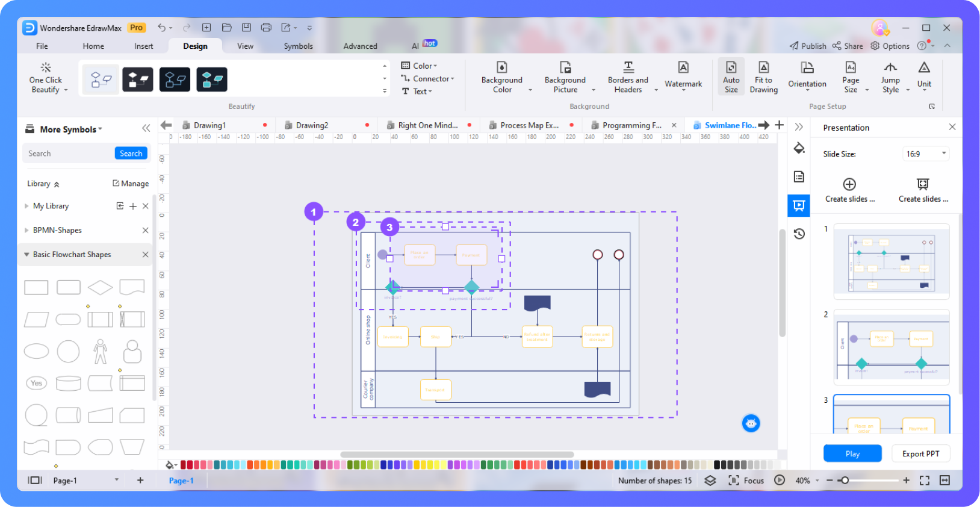
Task: Open the Text dropdown in Beautify group
Action: click(417, 92)
